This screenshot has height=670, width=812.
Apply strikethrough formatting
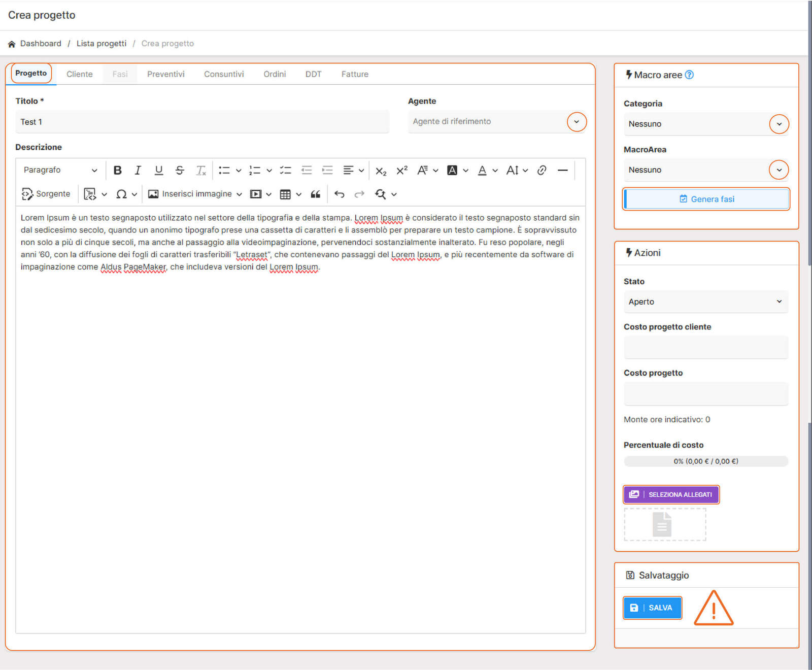(180, 171)
